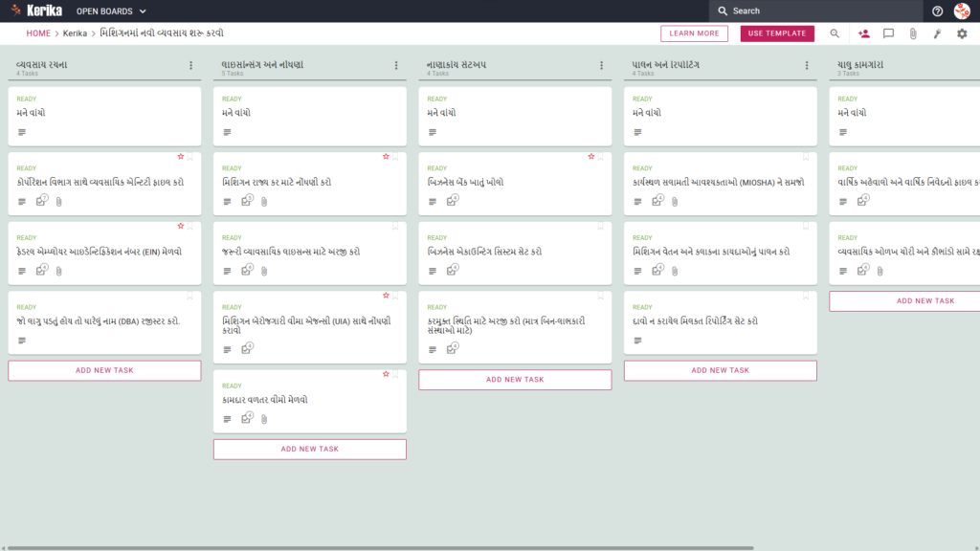This screenshot has height=551, width=980.
Task: Click the 'ચાલુ કામગીરી' column heading
Action: click(860, 64)
